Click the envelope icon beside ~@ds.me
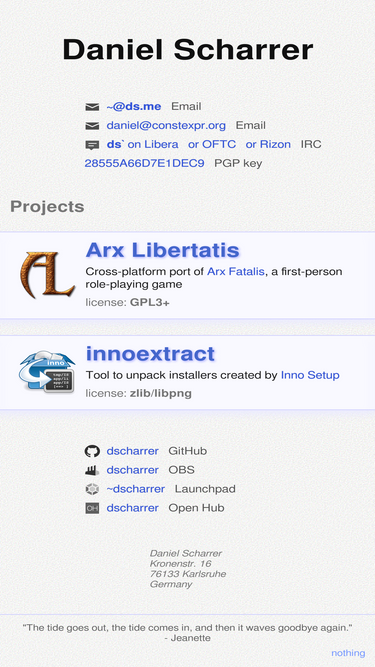 pyautogui.click(x=92, y=107)
